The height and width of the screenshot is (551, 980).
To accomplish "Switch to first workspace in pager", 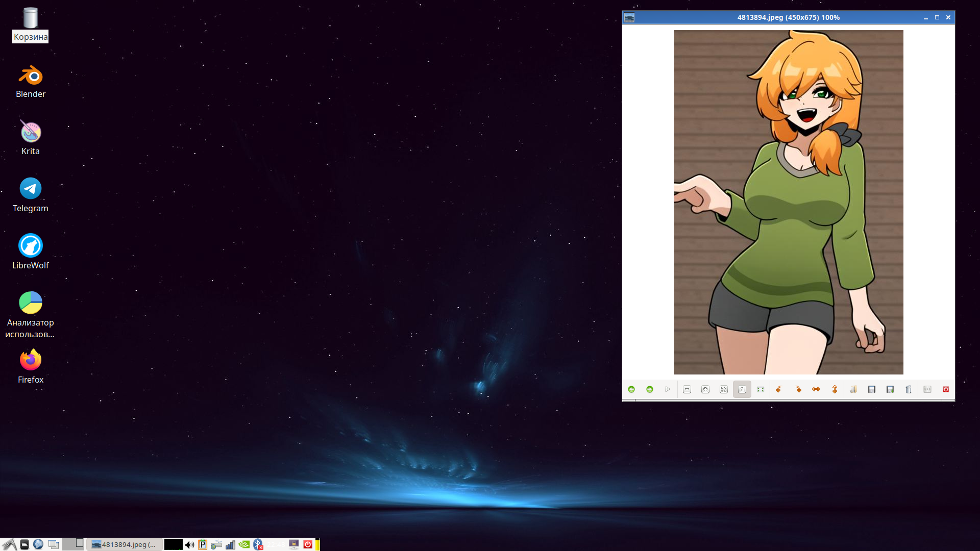I will point(73,544).
